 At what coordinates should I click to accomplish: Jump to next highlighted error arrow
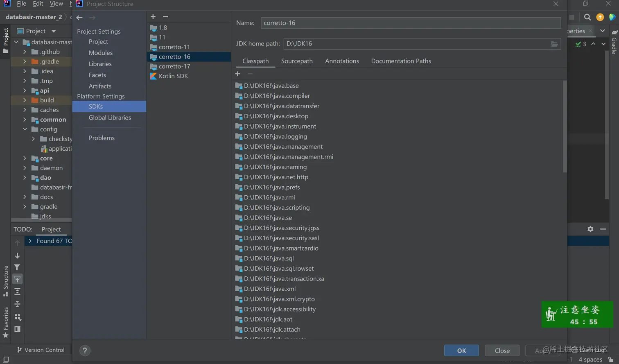point(603,44)
